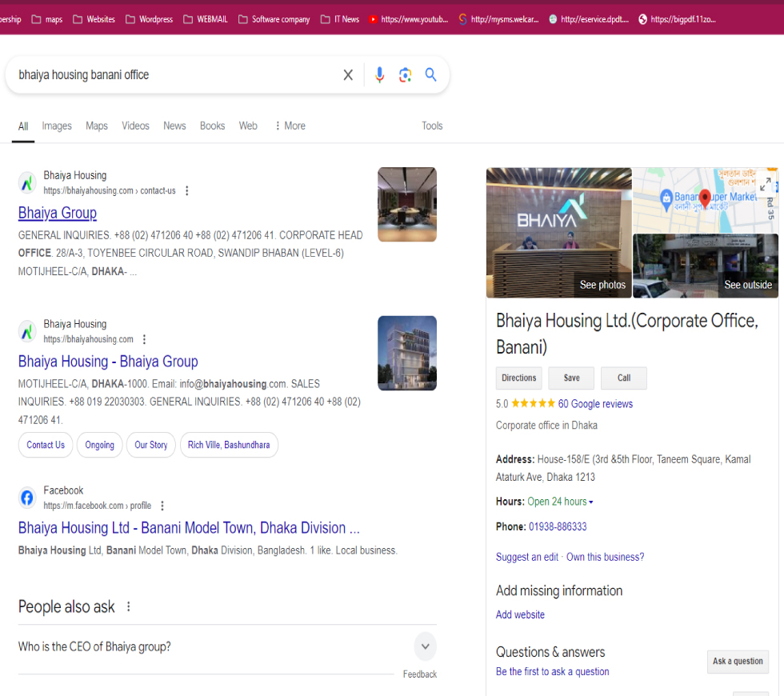Clear the search box with the X icon
This screenshot has width=784, height=696.
348,75
